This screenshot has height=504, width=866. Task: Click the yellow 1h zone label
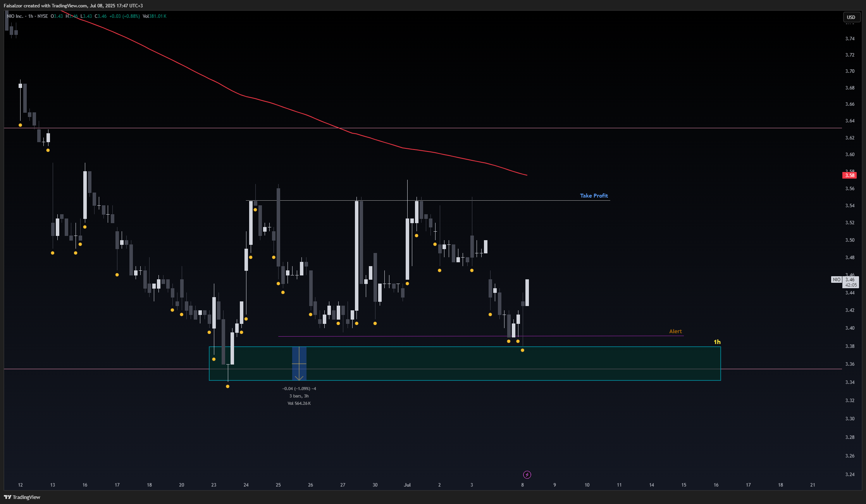click(717, 342)
